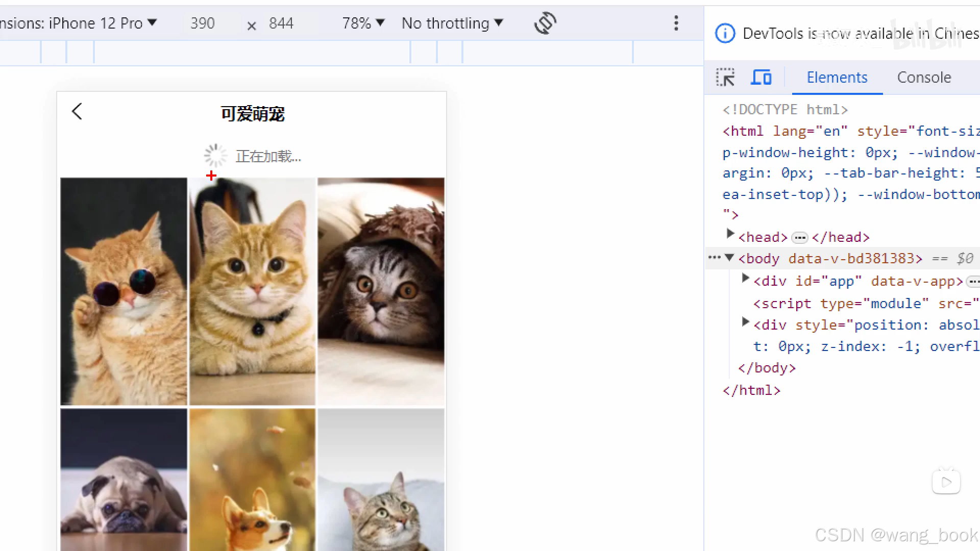Image resolution: width=980 pixels, height=551 pixels.
Task: Open the sunglasses cat thumbnail
Action: click(124, 291)
